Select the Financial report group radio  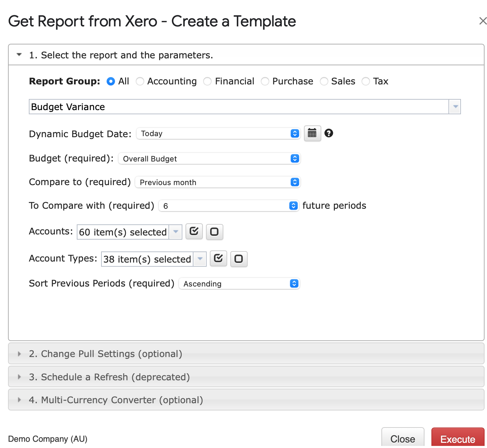207,81
